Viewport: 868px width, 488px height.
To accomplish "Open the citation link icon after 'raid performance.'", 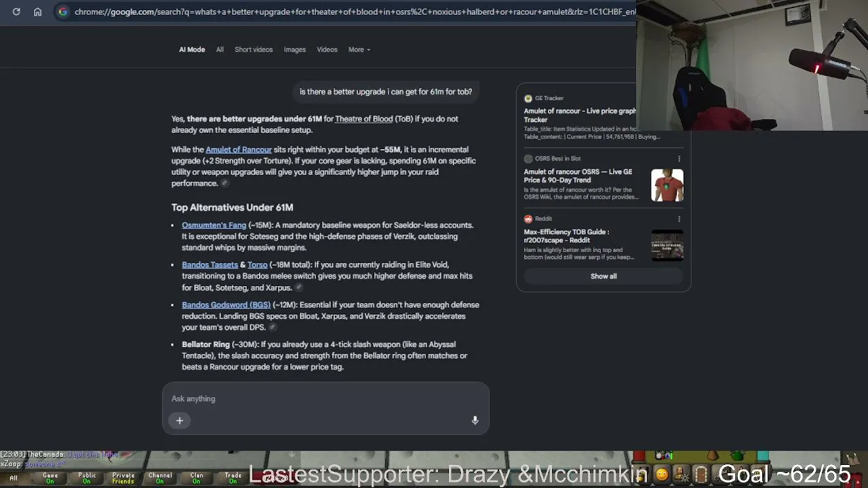I will pos(224,183).
